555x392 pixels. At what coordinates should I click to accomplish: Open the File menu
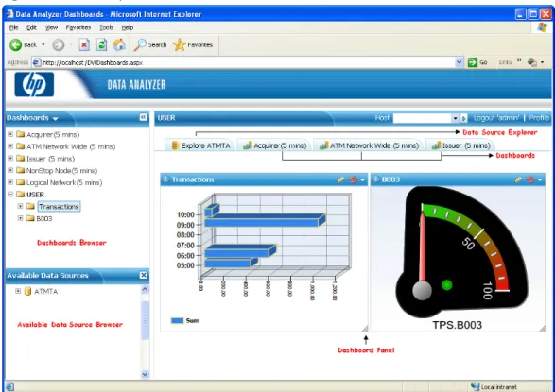[x=14, y=27]
